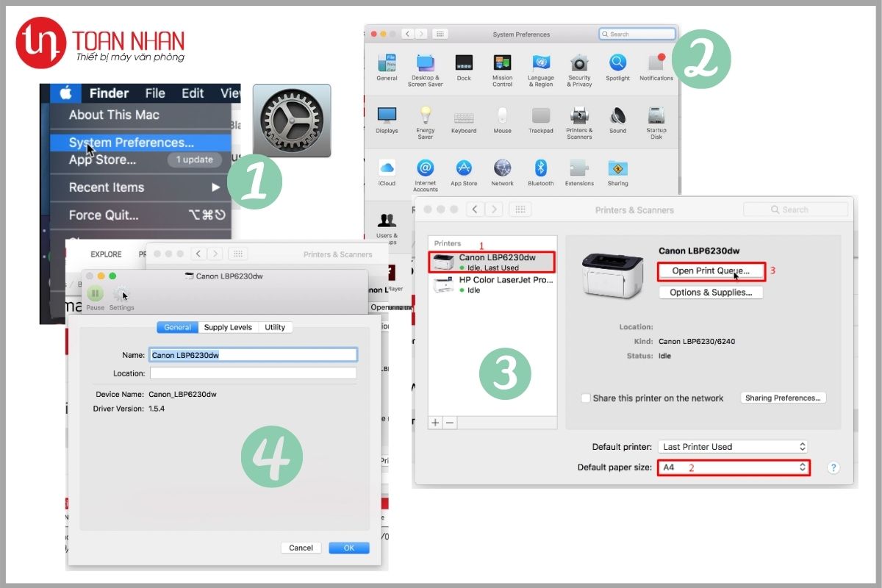Open the File menu in menu bar
Viewport: 882px width, 588px height.
155,93
